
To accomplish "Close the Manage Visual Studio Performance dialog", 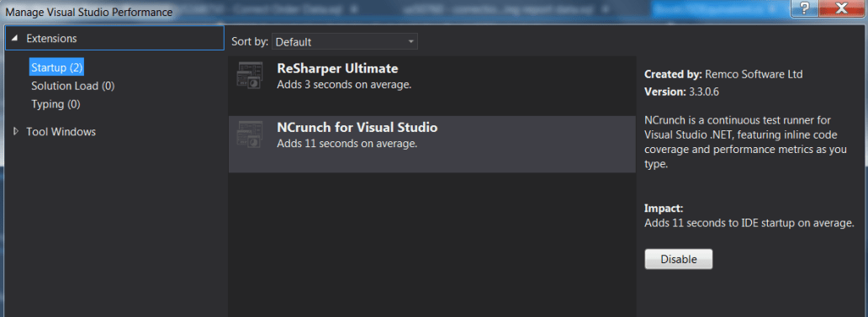I will tap(841, 8).
